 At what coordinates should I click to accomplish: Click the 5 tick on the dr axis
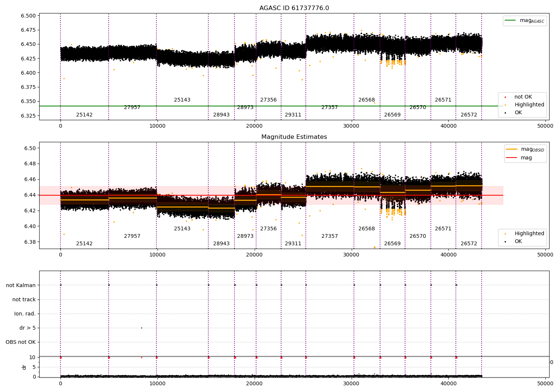coord(34,367)
